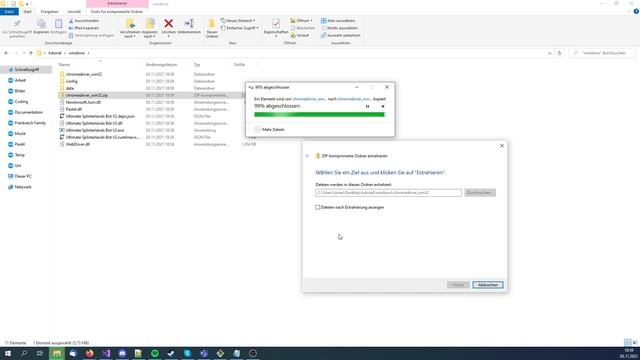Click Ausschneiden in the ribbon

point(84,21)
